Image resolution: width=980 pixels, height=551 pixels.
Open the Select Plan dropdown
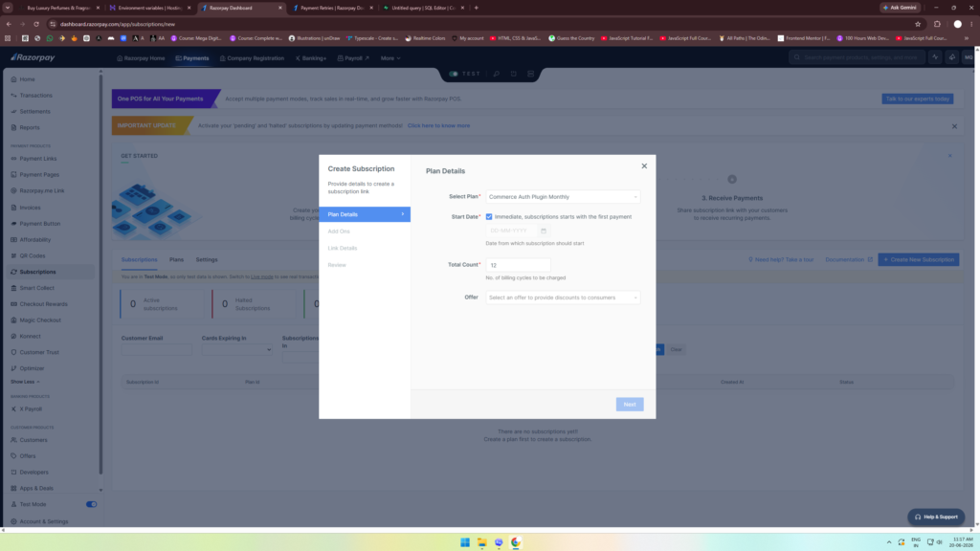563,197
